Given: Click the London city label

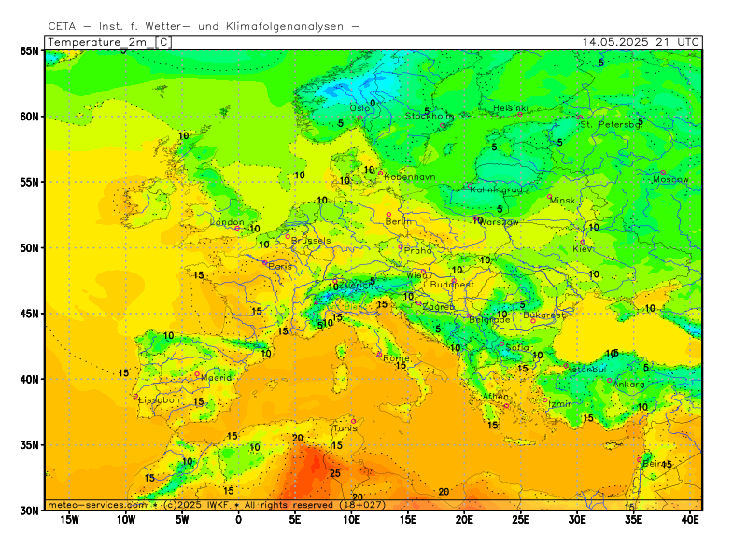Looking at the screenshot, I should coord(227,222).
